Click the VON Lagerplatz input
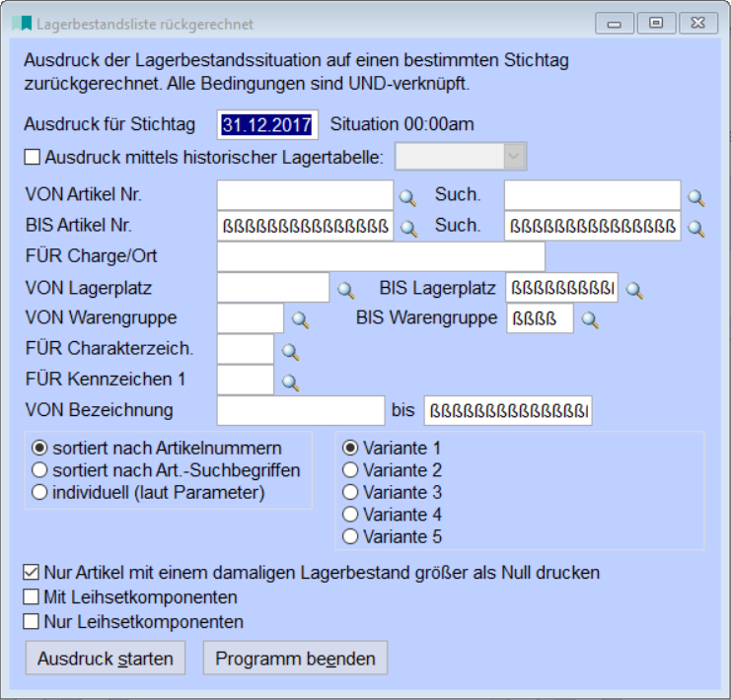 273,288
